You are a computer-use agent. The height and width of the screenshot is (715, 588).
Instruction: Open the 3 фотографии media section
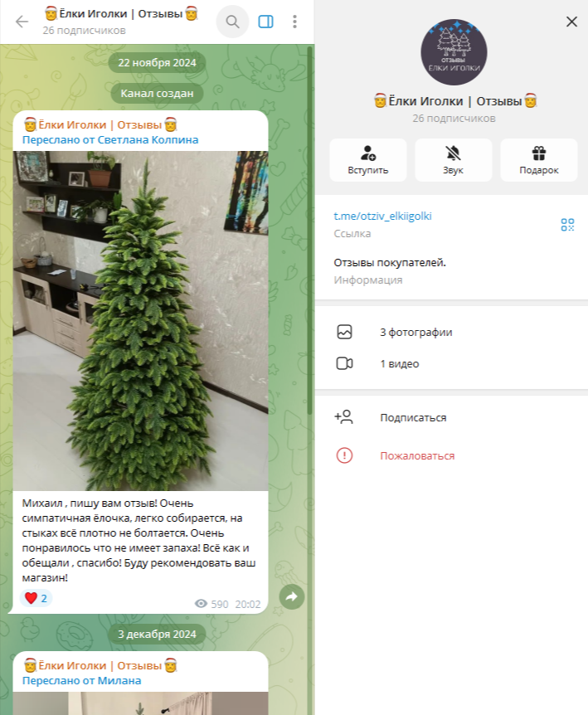tap(451, 332)
